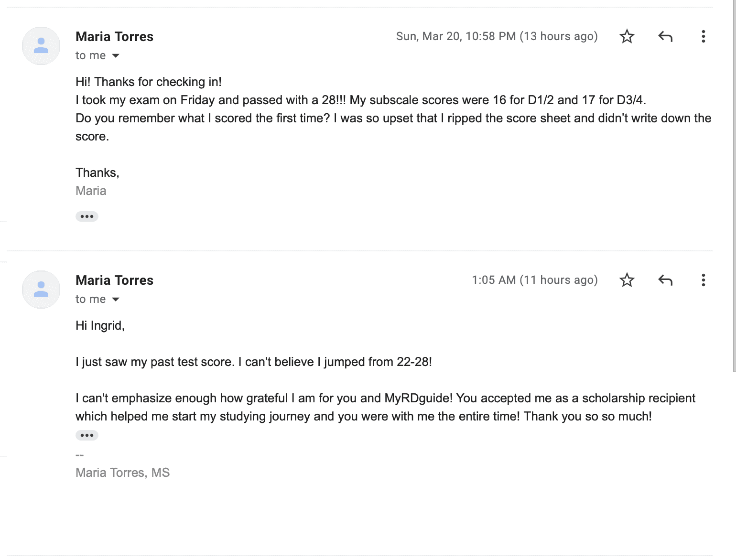
Task: Open more options for the Sun, Mar 20 message
Action: click(x=703, y=36)
